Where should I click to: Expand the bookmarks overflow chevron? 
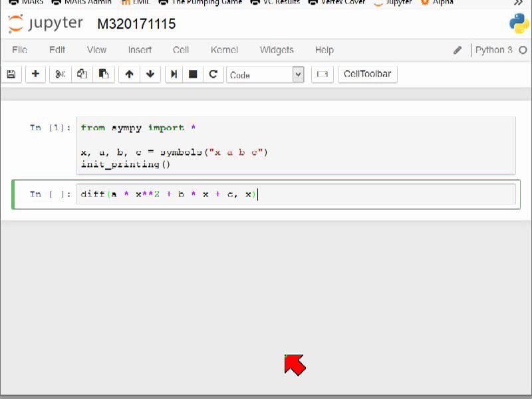click(518, 3)
